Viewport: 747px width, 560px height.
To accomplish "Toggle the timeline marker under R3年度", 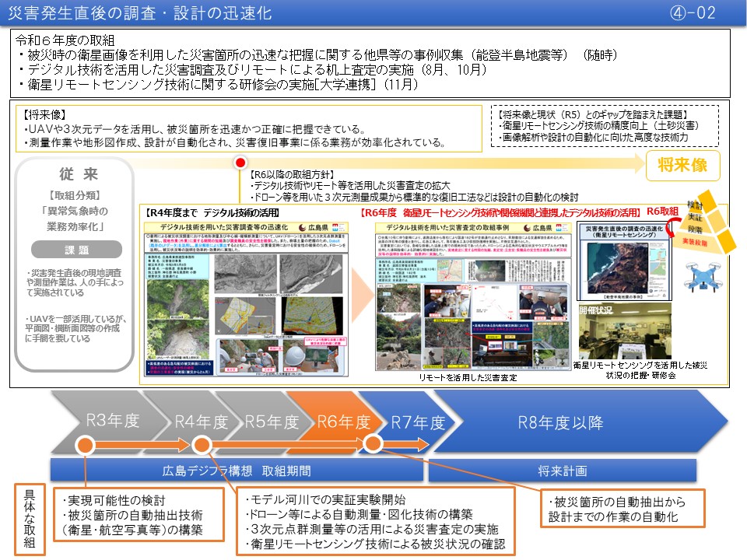I will point(86,446).
